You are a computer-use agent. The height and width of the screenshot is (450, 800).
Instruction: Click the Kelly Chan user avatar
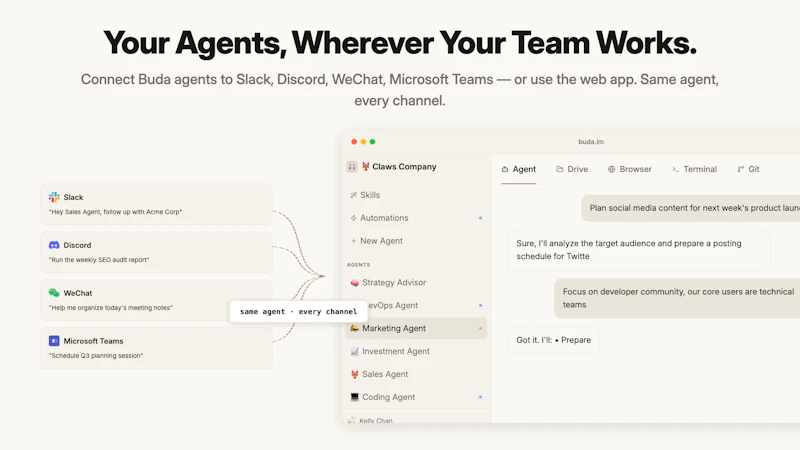point(352,420)
